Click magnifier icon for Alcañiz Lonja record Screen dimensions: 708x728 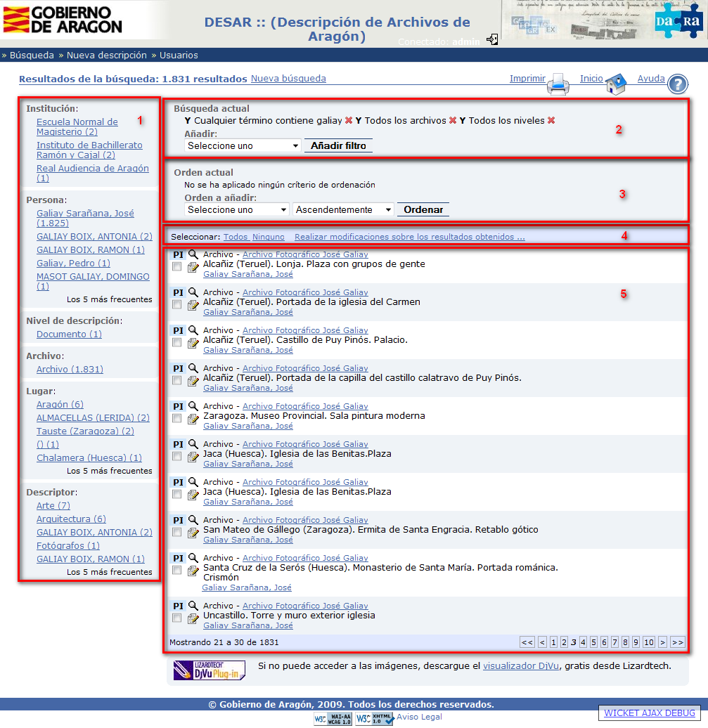[x=193, y=254]
